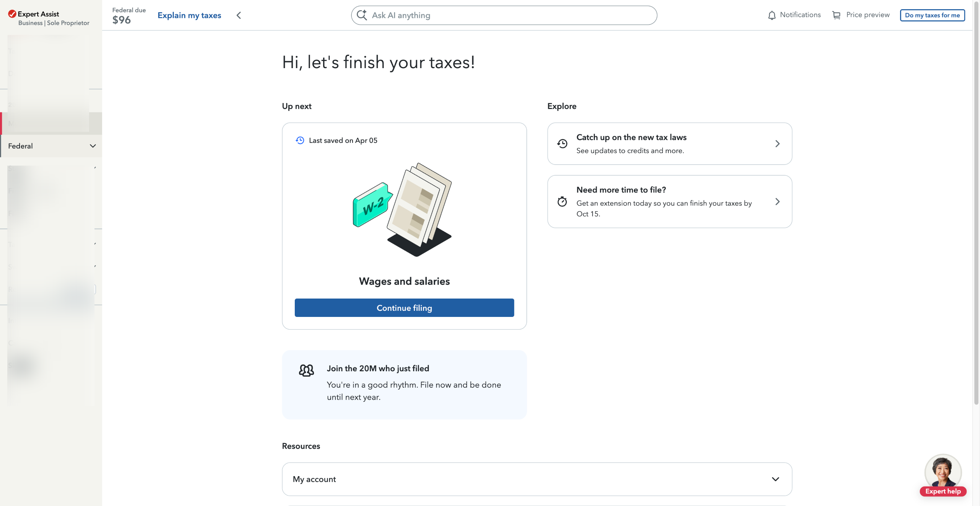The image size is (980, 506).
Task: Open Catch up on the new tax laws
Action: (669, 144)
